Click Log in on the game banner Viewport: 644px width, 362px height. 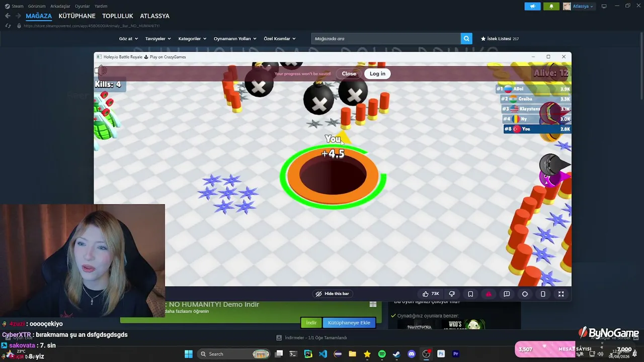377,73
